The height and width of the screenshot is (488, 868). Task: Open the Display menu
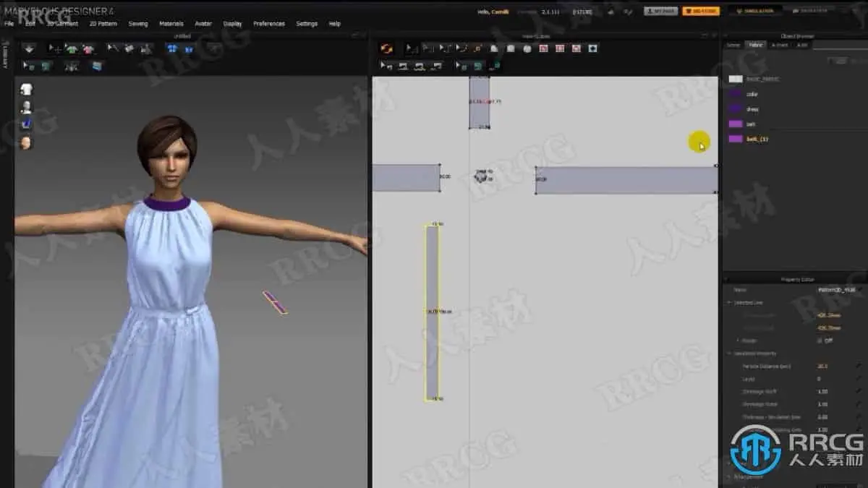[x=233, y=23]
